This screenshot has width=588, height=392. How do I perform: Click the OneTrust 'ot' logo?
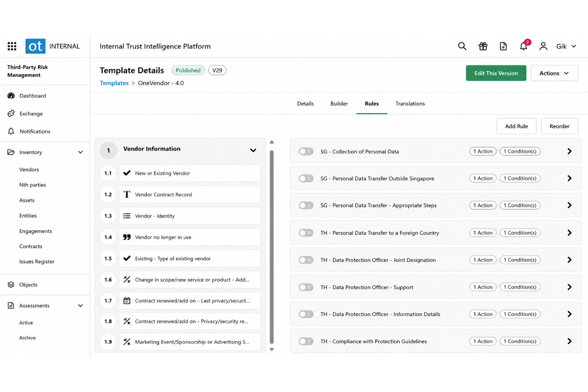[x=35, y=46]
